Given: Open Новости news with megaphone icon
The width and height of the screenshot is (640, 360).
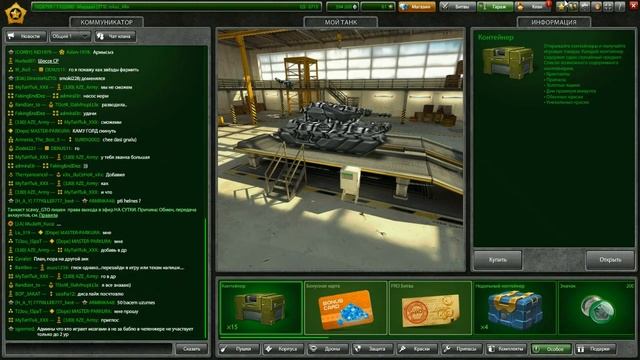Looking at the screenshot, I should 26,36.
